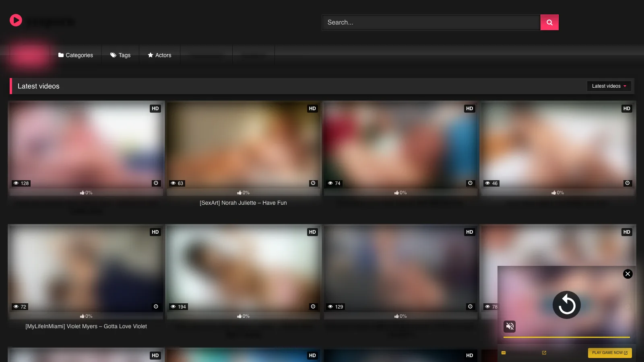Click the clock icon on the 46-views video
The image size is (644, 362).
pyautogui.click(x=627, y=183)
